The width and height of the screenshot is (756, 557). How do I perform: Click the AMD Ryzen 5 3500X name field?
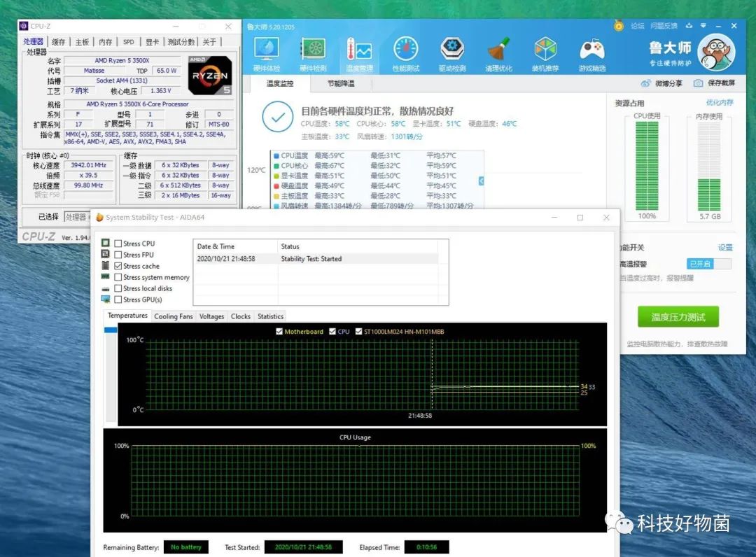[122, 61]
